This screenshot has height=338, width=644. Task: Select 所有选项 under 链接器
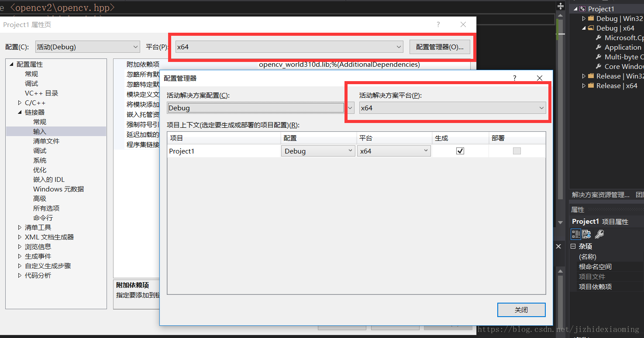46,208
